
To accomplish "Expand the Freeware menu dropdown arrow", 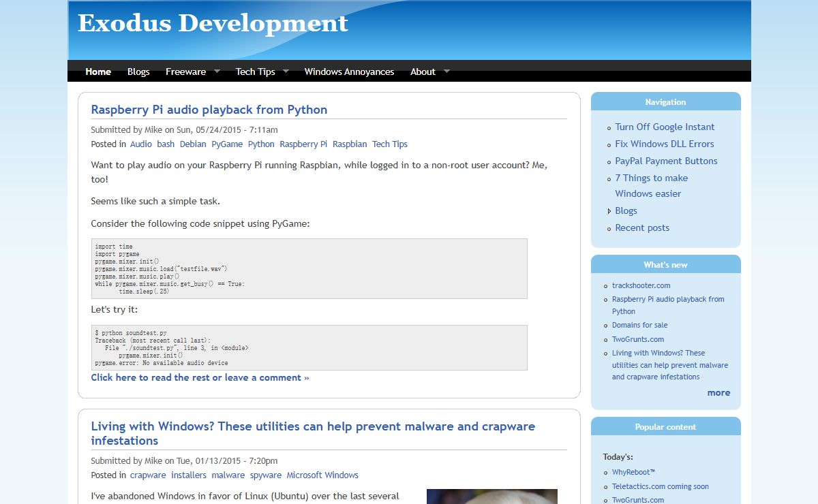I will [x=217, y=71].
